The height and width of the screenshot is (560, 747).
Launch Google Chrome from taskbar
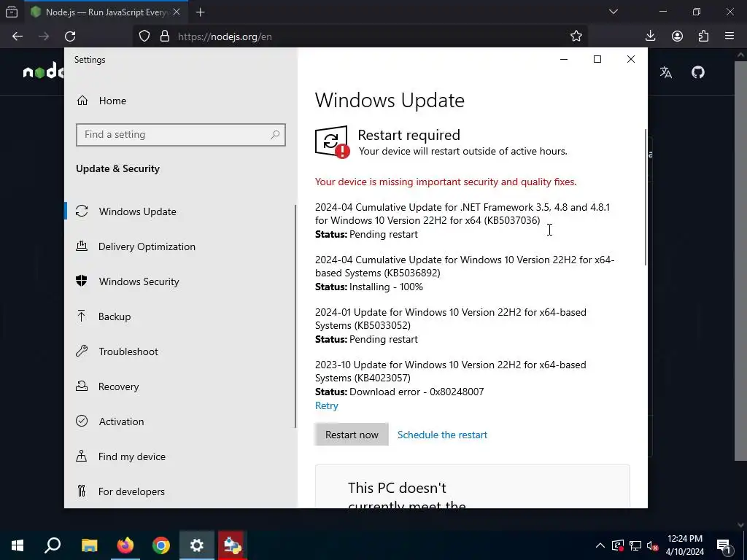(161, 545)
